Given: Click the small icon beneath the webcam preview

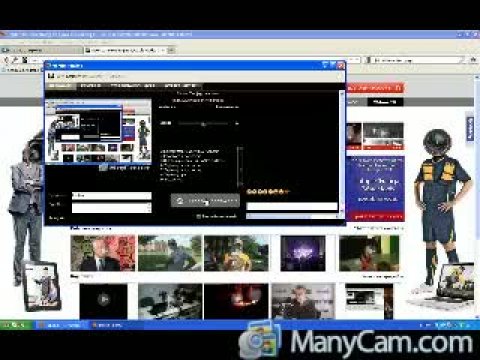Looking at the screenshot, I should (103, 168).
